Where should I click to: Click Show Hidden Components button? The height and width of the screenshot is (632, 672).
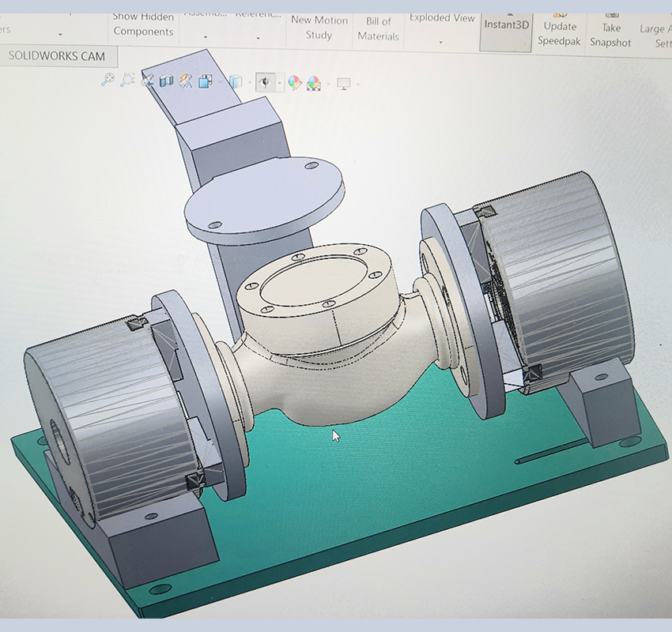143,24
